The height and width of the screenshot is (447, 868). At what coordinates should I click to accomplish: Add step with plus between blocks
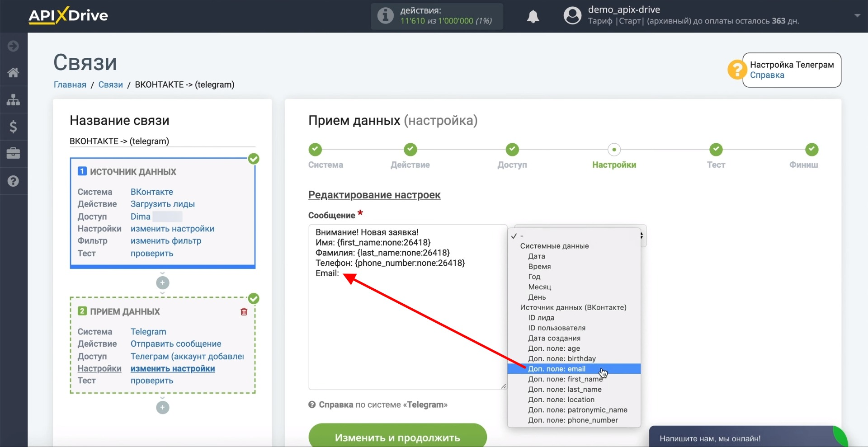click(162, 283)
